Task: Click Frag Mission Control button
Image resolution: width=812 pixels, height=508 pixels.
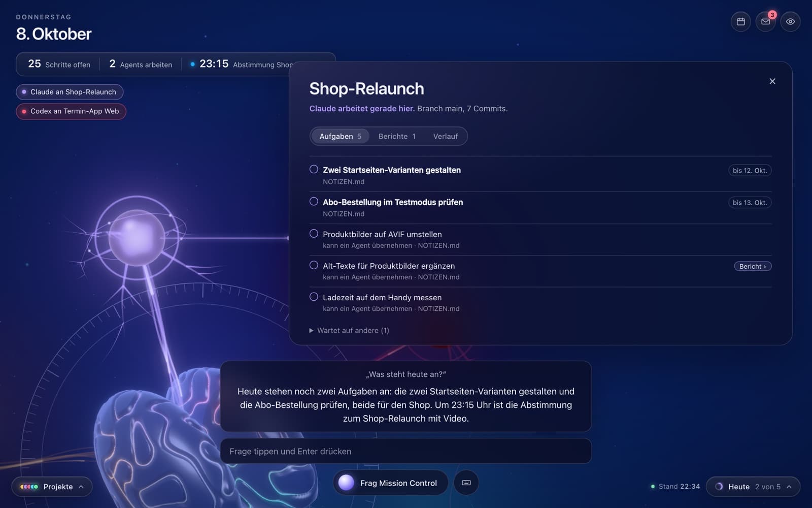Action: coord(390,483)
